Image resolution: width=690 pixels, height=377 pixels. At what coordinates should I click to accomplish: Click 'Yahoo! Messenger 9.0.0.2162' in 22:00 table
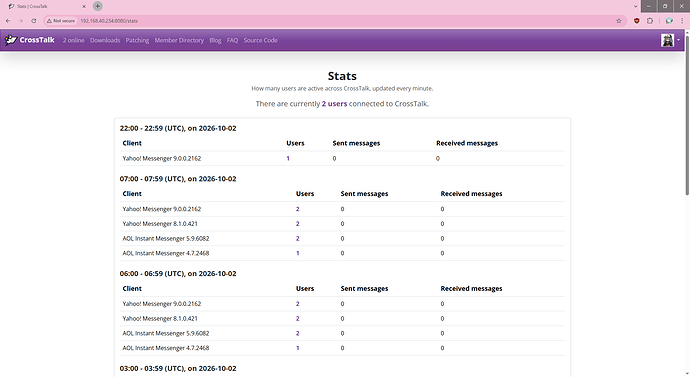click(x=161, y=158)
